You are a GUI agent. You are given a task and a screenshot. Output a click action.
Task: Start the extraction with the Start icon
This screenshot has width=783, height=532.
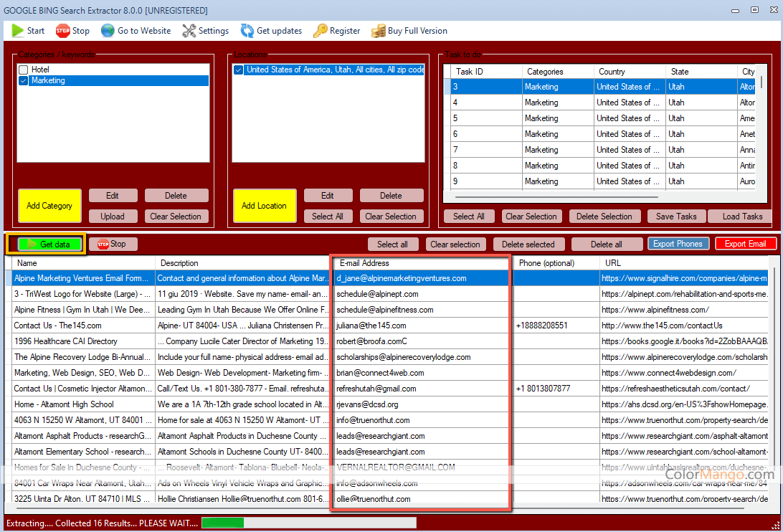pos(18,31)
